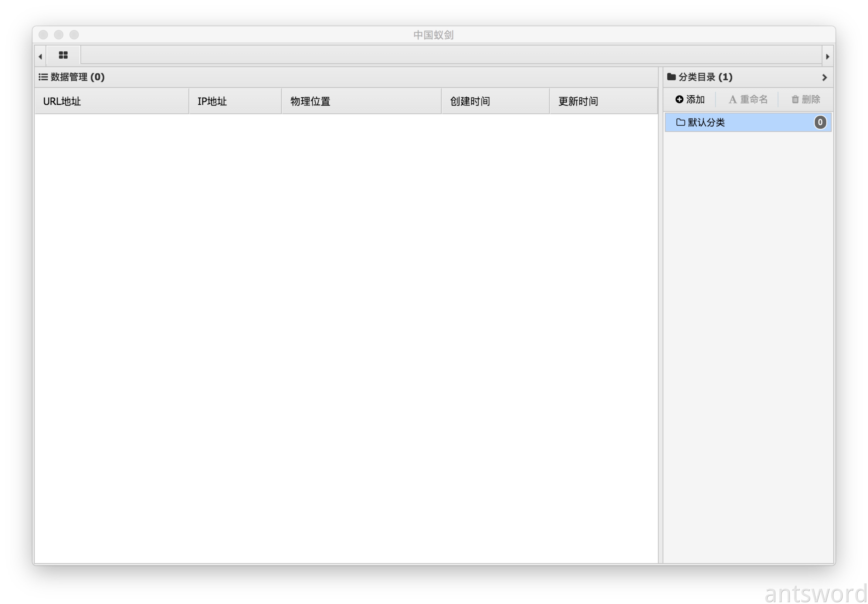Click the 重命名 rename button
Viewport: 868px width, 604px height.
coord(748,99)
